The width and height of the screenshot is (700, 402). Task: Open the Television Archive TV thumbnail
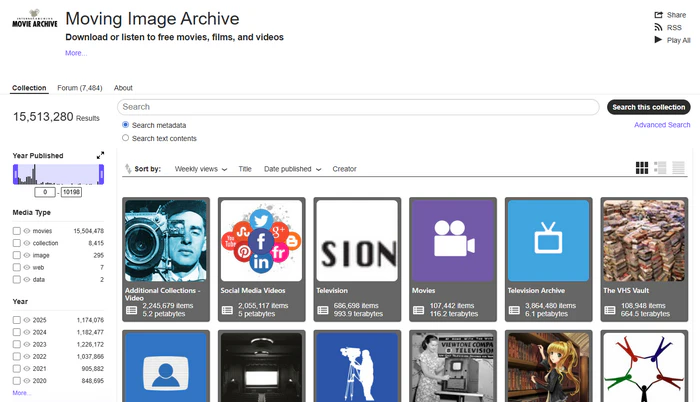[549, 240]
